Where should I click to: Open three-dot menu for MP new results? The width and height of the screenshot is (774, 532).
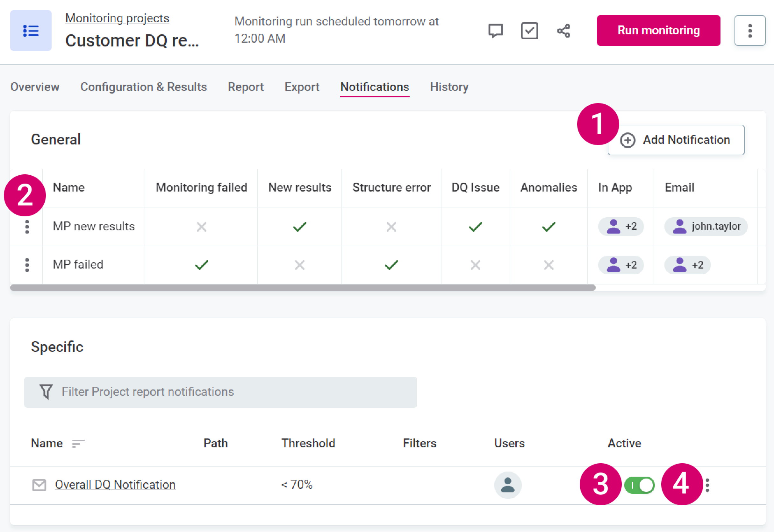[27, 227]
